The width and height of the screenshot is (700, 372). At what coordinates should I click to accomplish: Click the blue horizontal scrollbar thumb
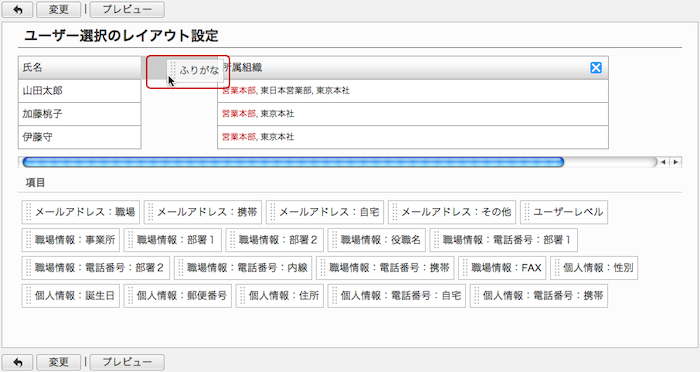[293, 162]
